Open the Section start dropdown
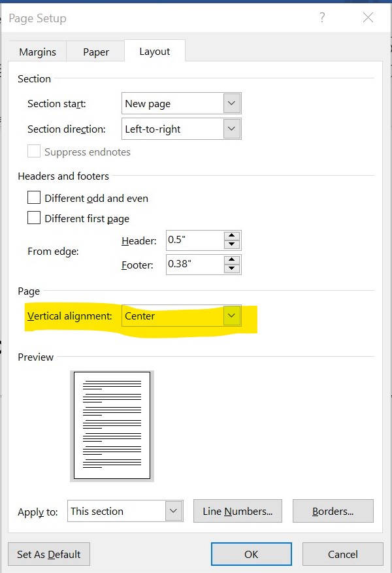Image resolution: width=392 pixels, height=573 pixels. [x=232, y=103]
